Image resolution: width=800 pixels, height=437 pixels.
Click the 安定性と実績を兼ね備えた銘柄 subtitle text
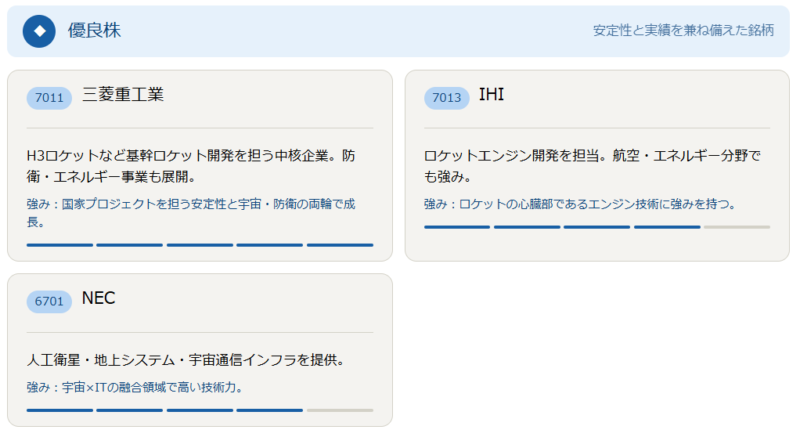pyautogui.click(x=683, y=31)
